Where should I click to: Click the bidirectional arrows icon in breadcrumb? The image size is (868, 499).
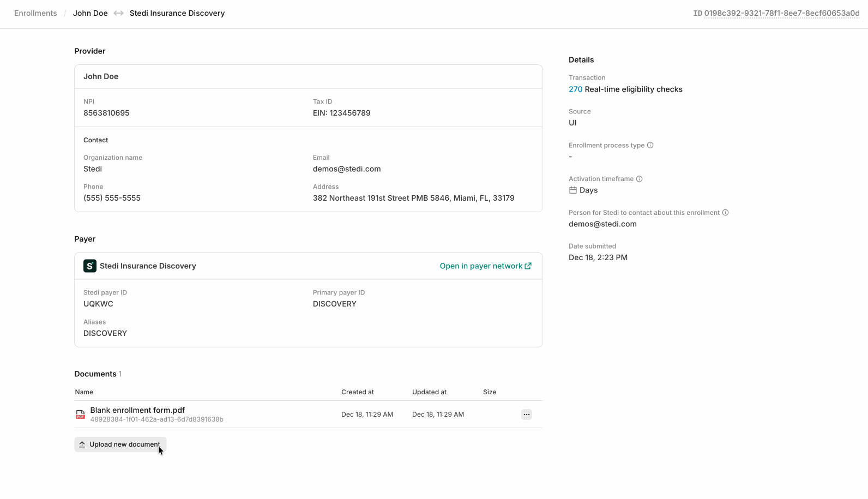click(x=119, y=13)
